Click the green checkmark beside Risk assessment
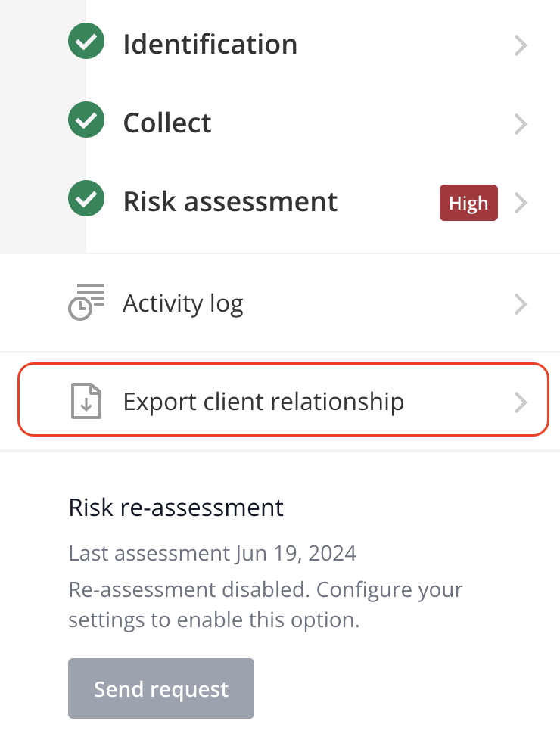560x752 pixels. pyautogui.click(x=86, y=198)
